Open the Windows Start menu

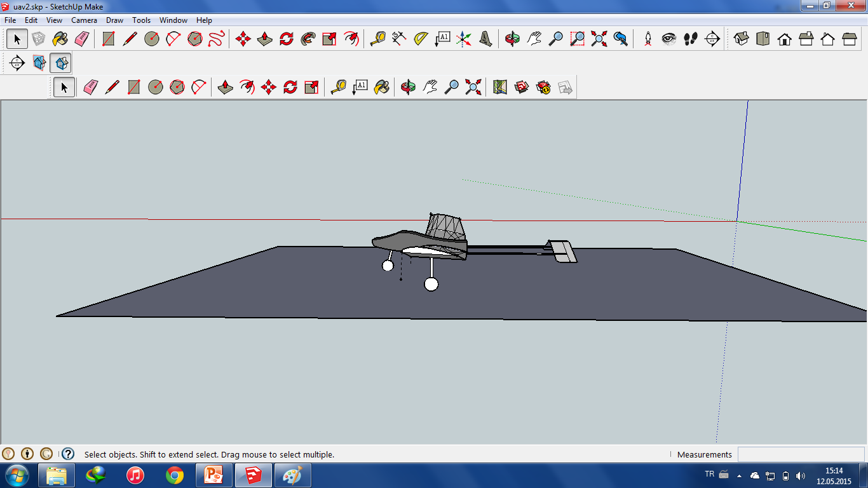point(17,475)
